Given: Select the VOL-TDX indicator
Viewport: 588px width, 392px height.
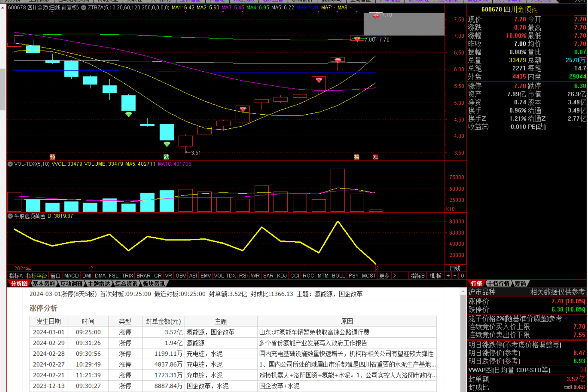Looking at the screenshot, I should 225,276.
